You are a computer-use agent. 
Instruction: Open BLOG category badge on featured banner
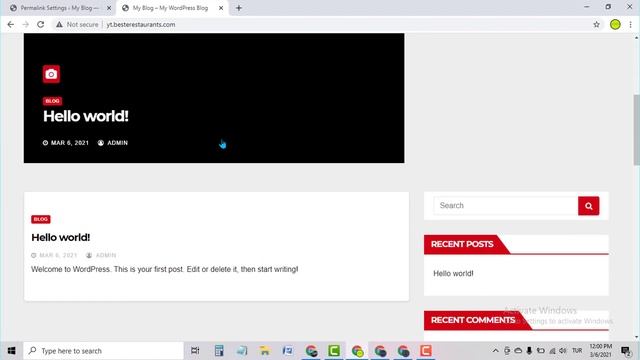(x=52, y=101)
